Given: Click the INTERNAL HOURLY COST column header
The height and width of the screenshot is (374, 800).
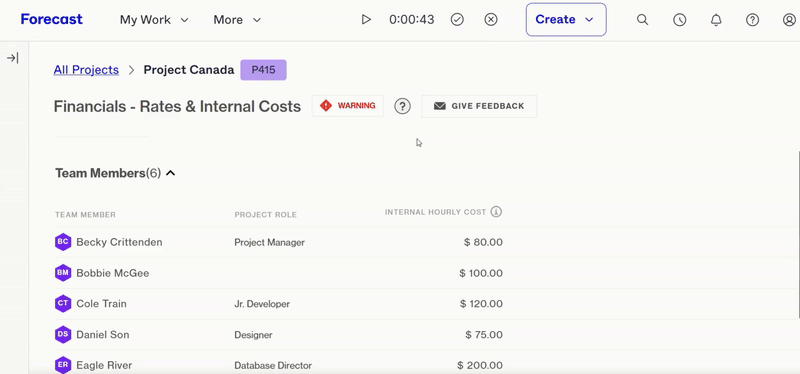Looking at the screenshot, I should coord(435,212).
